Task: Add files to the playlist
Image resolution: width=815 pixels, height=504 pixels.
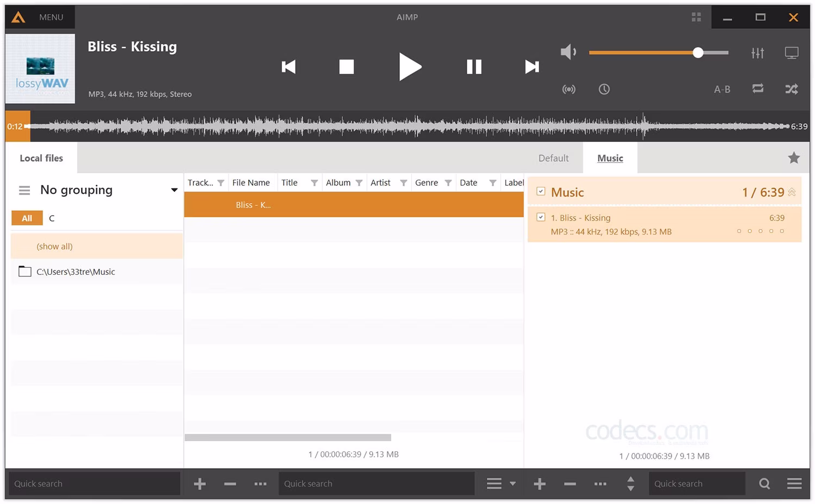Action: click(540, 483)
